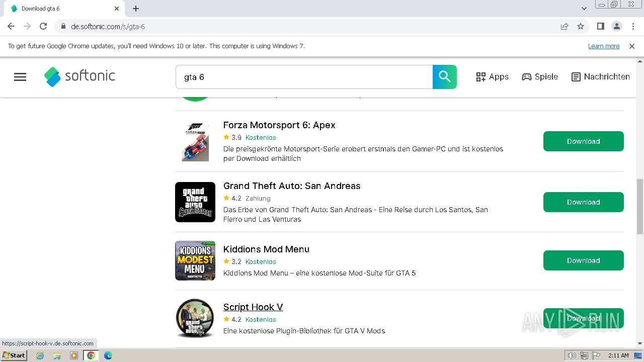Open the Nachrichten section
644x362 pixels.
click(x=601, y=77)
